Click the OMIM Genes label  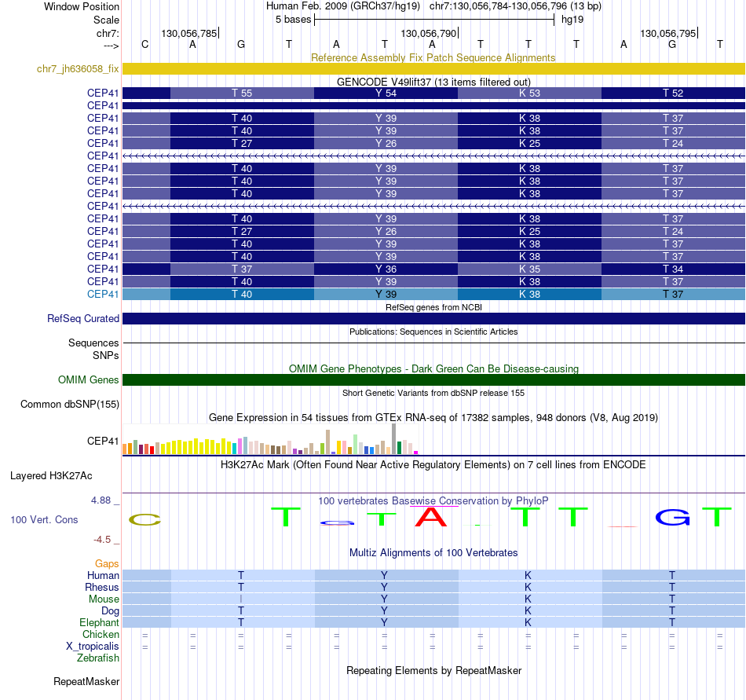point(88,379)
